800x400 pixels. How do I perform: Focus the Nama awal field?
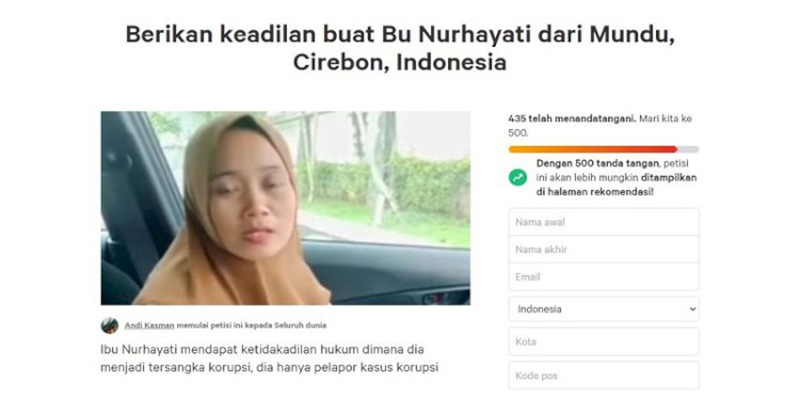tap(604, 222)
